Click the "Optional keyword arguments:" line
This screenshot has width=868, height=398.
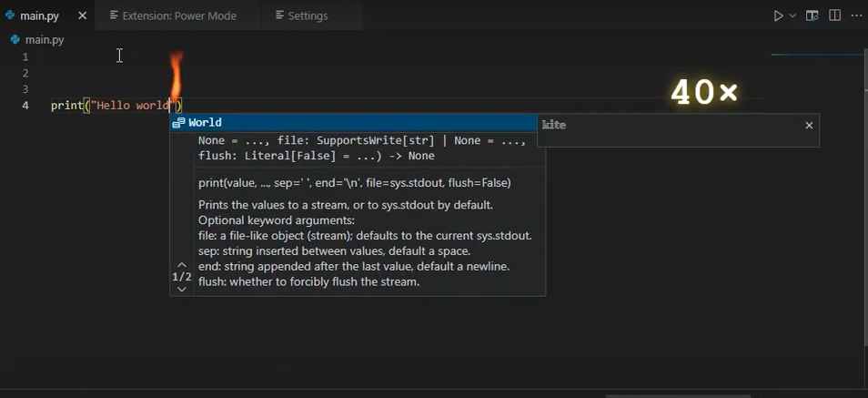click(277, 220)
